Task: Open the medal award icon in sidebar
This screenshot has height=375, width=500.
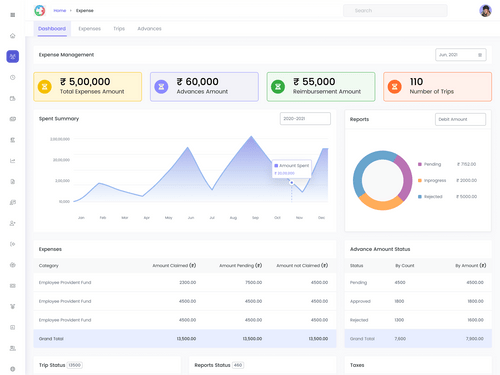Action: (x=13, y=306)
